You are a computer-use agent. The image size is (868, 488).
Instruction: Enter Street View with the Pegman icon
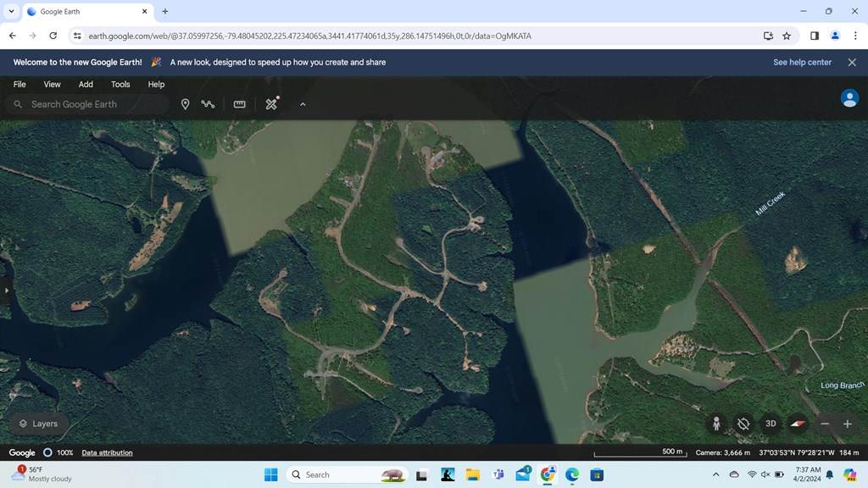tap(716, 424)
